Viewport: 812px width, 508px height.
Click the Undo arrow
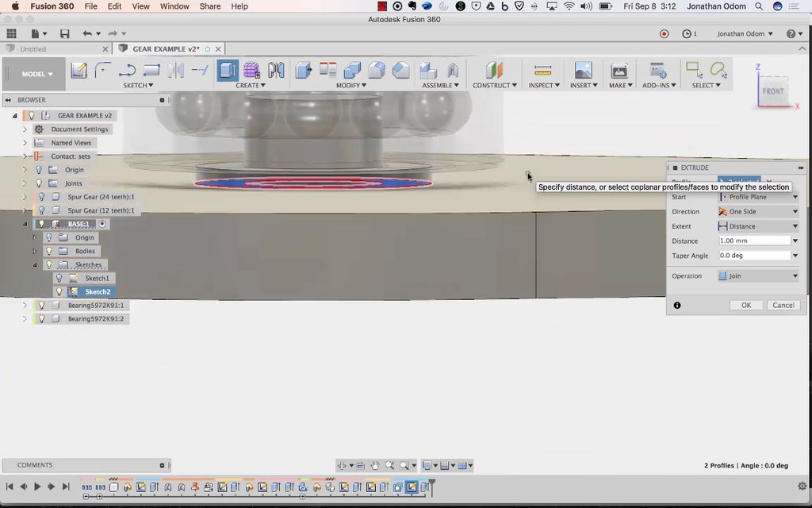87,33
